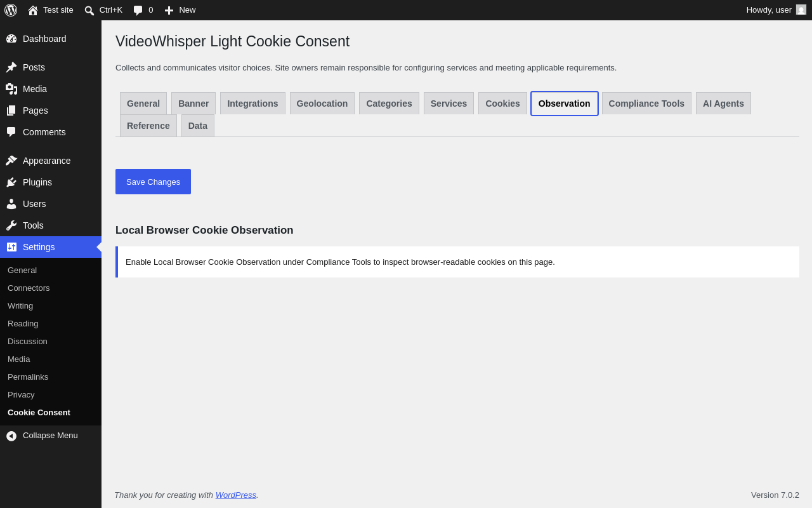Click the Settings sliders icon

(11, 247)
